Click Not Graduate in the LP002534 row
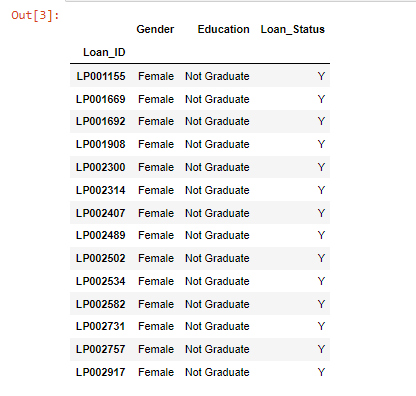416x396 pixels. point(217,281)
